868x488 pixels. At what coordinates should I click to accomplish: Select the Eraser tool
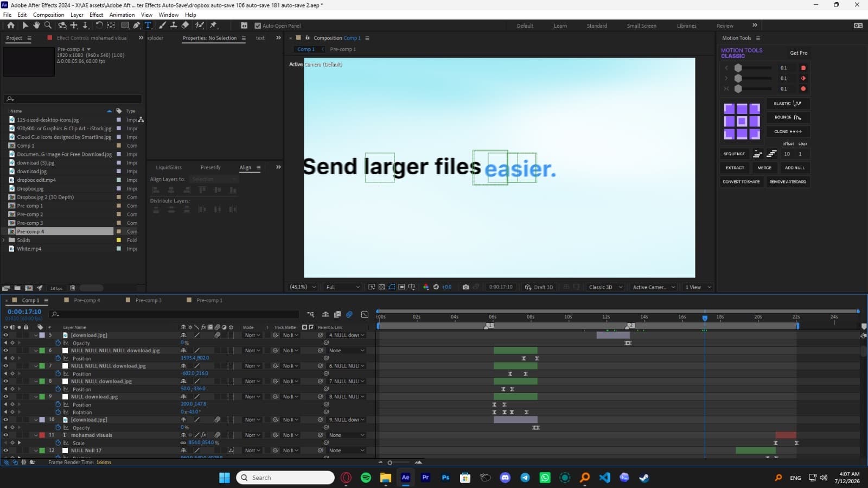185,26
